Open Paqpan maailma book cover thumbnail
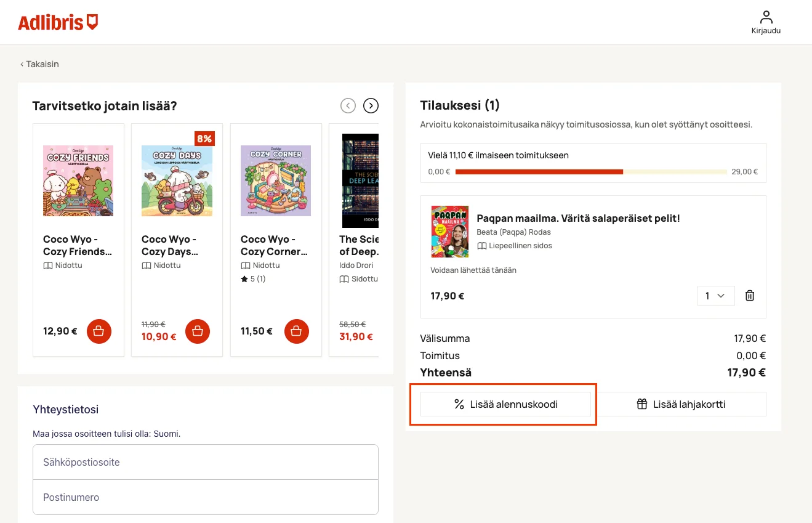 [x=450, y=232]
